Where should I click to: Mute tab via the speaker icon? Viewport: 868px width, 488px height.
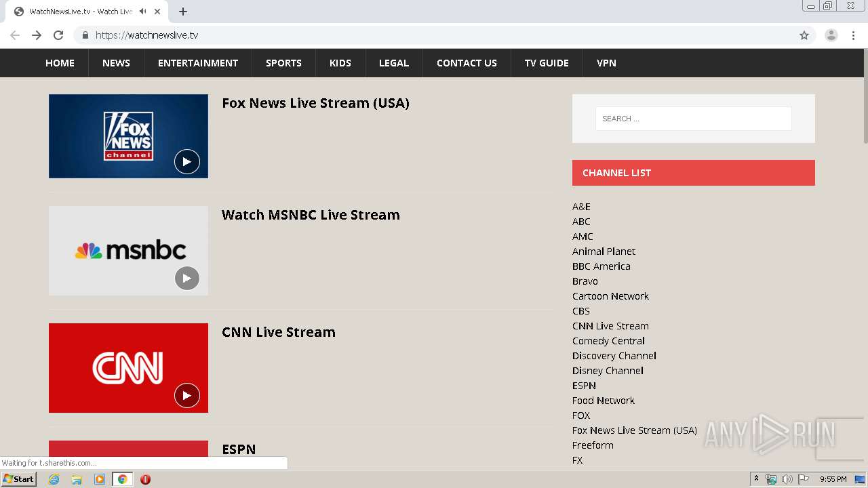point(142,12)
